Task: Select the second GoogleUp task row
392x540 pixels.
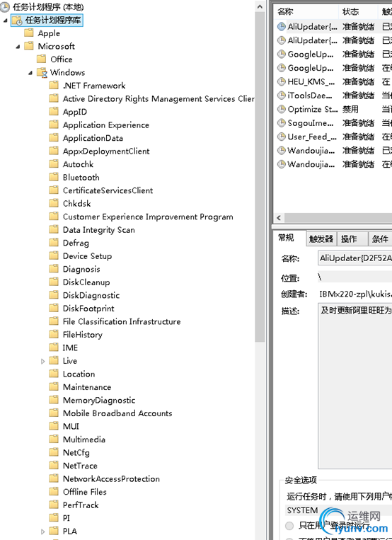Action: [333, 68]
